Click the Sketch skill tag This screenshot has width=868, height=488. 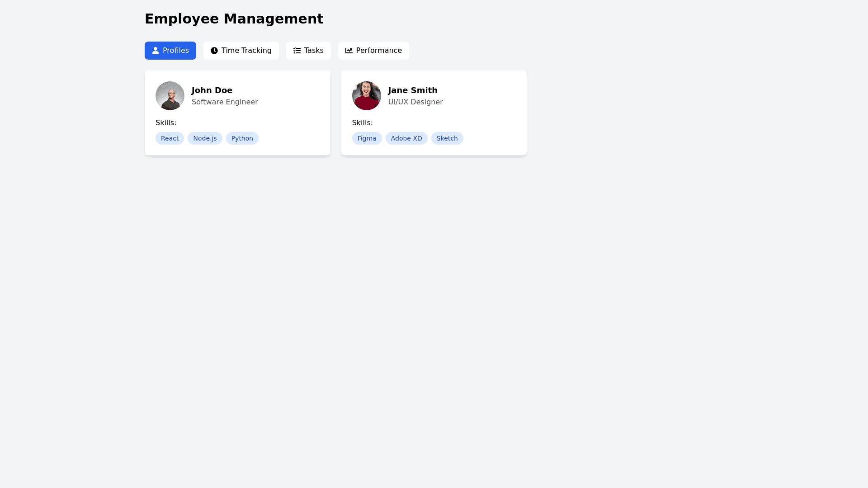pos(447,138)
